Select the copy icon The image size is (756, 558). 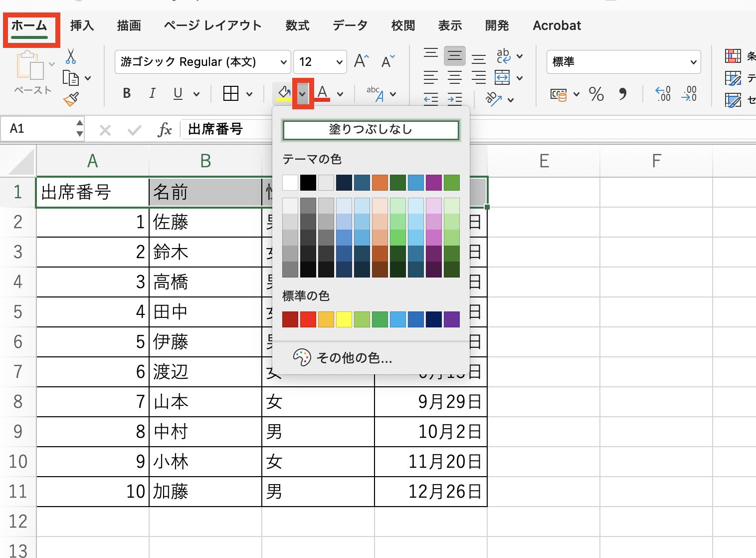click(x=71, y=78)
